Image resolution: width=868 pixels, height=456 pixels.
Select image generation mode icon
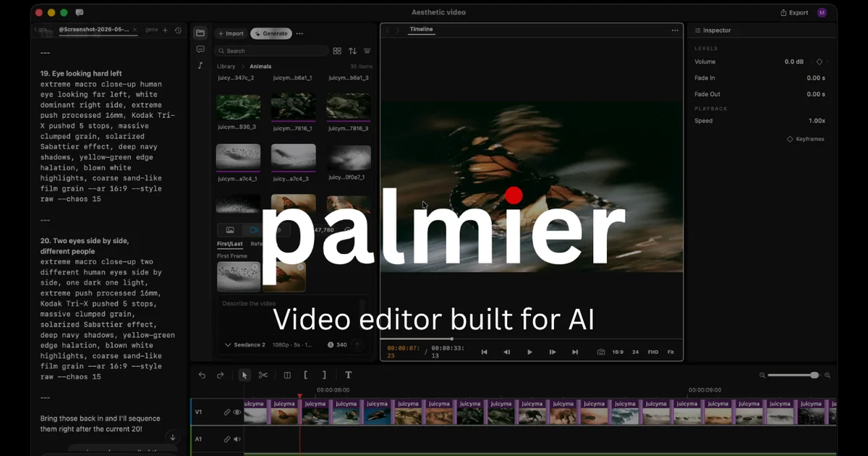pyautogui.click(x=230, y=230)
